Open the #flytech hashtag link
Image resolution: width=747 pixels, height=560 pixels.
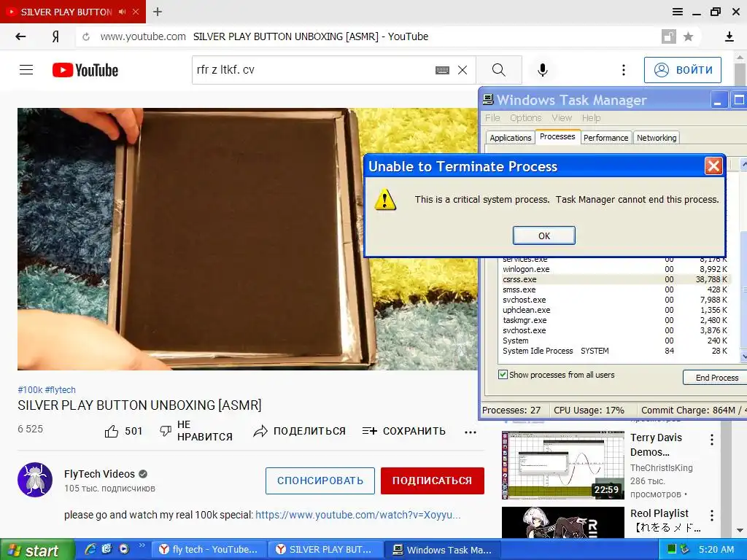tap(61, 389)
